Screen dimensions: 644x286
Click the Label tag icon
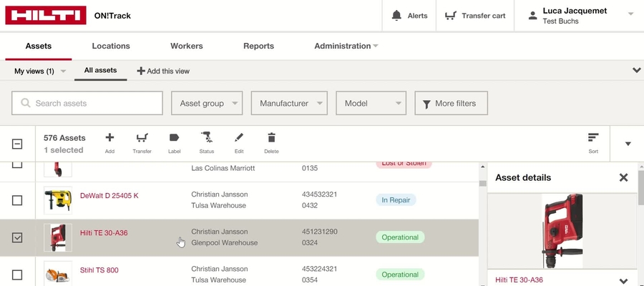174,137
